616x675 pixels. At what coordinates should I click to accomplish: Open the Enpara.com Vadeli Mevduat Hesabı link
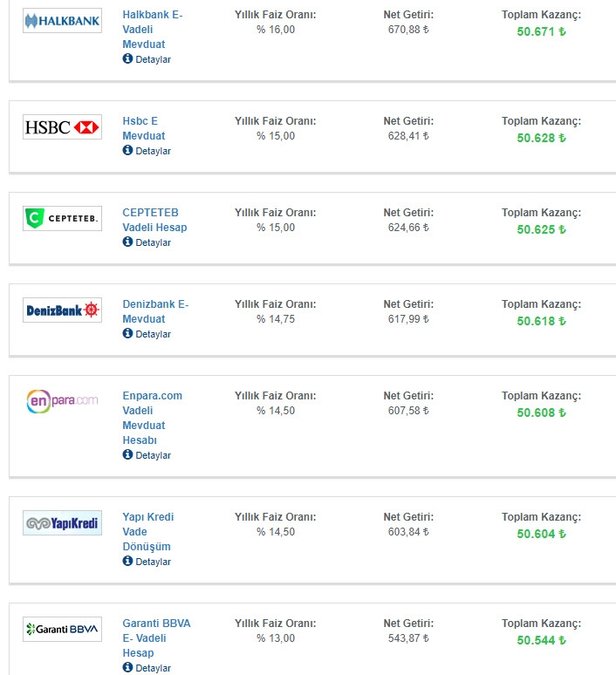(152, 417)
